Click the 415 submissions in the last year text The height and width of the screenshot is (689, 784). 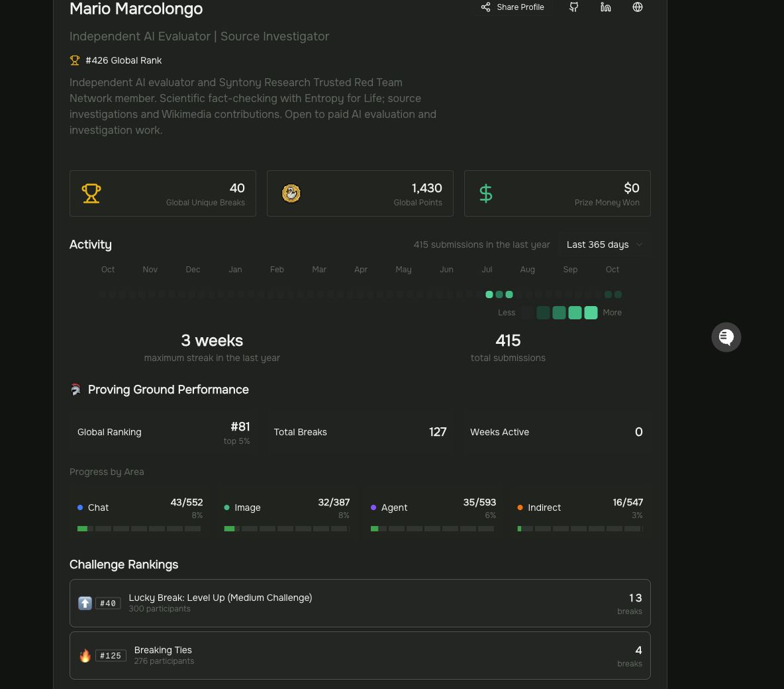pos(481,244)
